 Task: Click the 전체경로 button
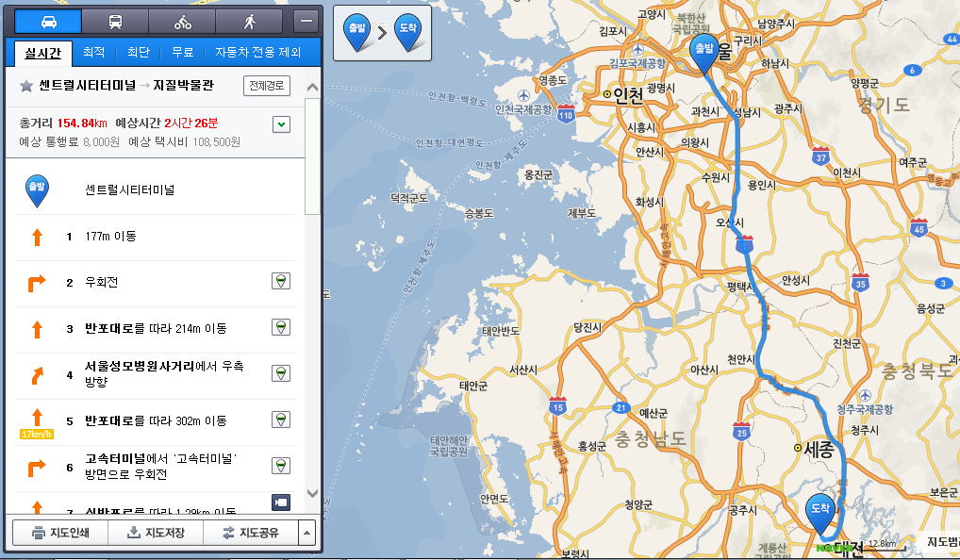coord(266,86)
